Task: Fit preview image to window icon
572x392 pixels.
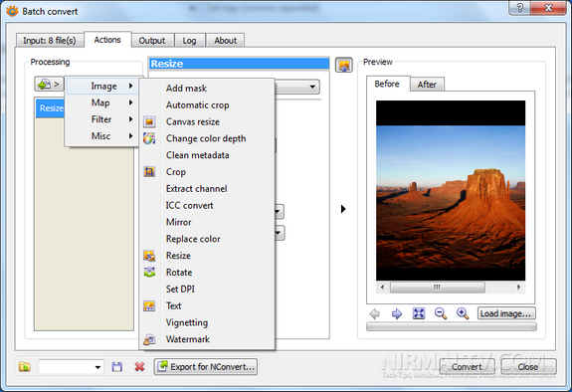Action: click(419, 313)
